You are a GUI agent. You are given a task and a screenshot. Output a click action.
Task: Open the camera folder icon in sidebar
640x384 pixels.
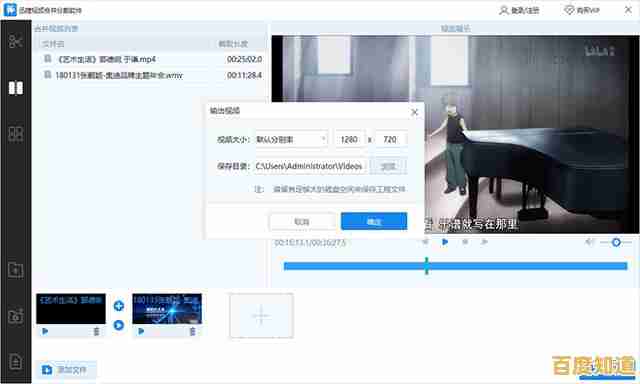pyautogui.click(x=16, y=316)
